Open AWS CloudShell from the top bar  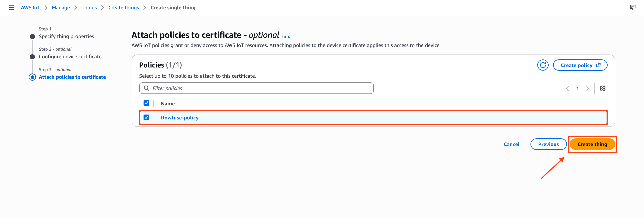(632, 7)
